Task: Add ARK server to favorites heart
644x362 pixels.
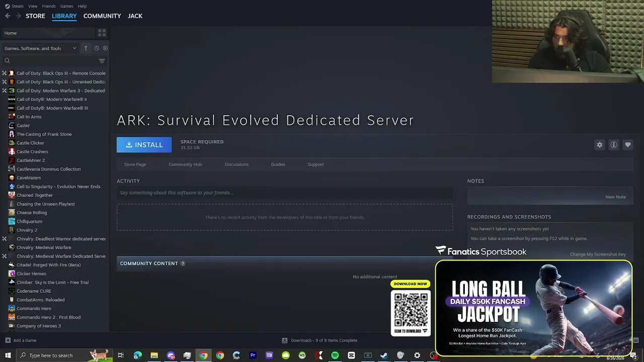Action: [x=628, y=145]
